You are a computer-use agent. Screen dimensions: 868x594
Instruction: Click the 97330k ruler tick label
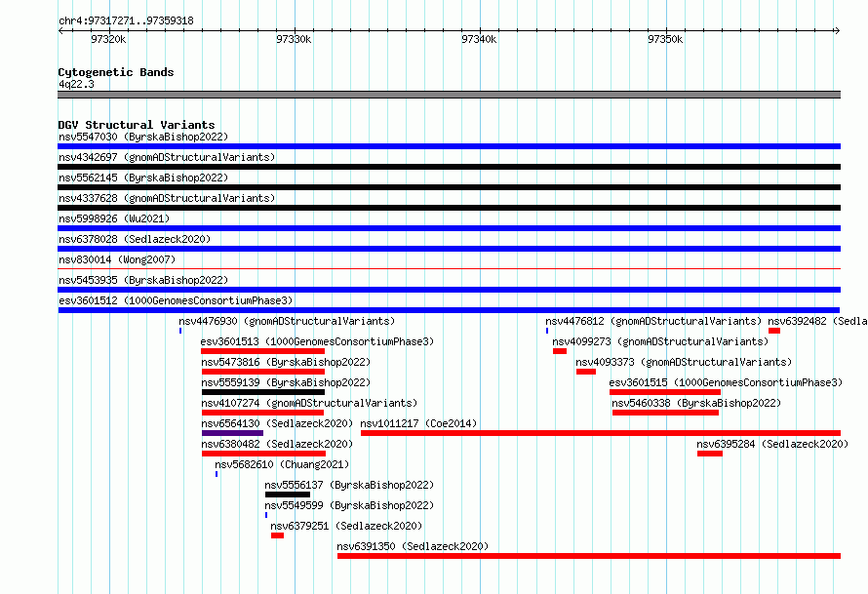[294, 39]
